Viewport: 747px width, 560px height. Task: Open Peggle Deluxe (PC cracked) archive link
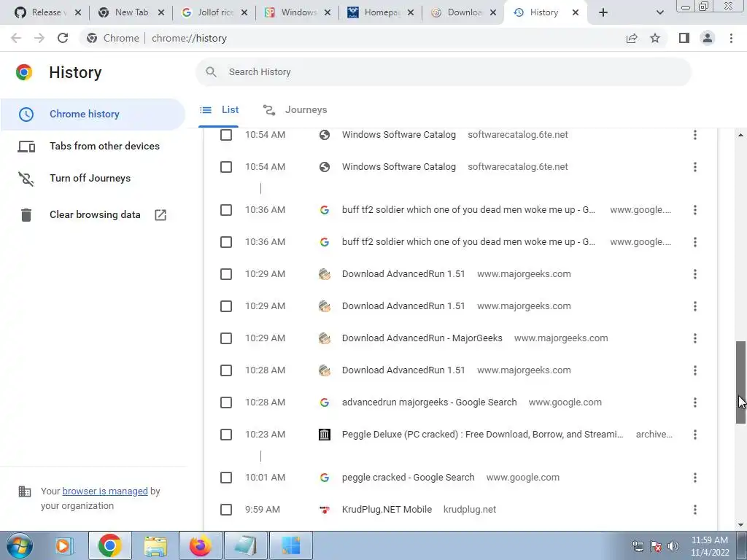pos(482,435)
